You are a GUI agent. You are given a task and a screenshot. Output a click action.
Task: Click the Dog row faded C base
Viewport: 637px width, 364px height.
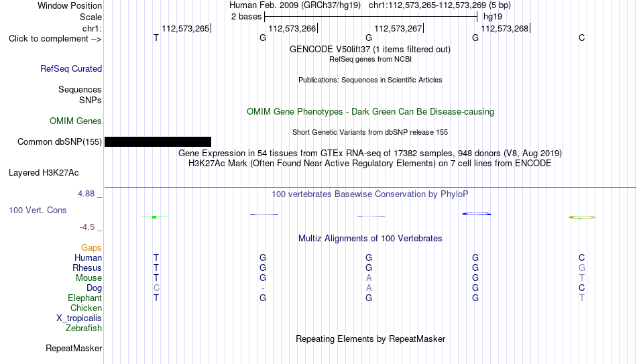pyautogui.click(x=156, y=288)
